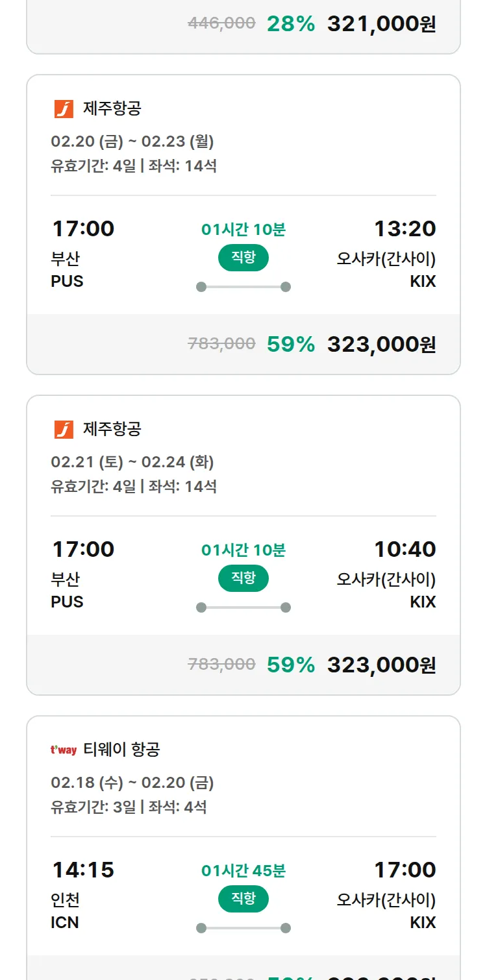Click the 28% discount label at top
Viewport: 487px width, 980px height.
tap(290, 24)
